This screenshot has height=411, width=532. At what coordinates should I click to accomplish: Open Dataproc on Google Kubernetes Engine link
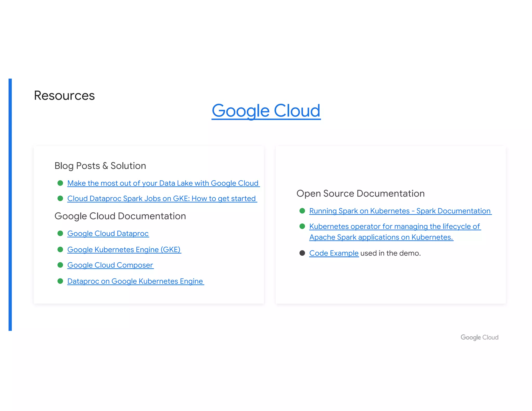(x=135, y=281)
